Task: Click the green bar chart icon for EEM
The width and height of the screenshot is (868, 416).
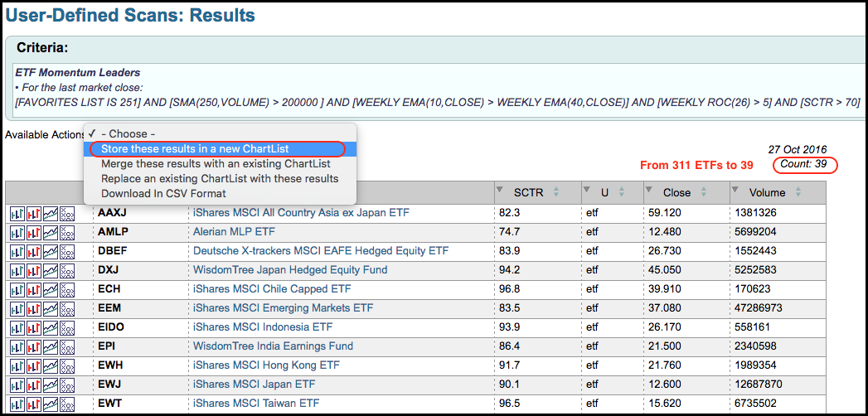Action: (17, 308)
